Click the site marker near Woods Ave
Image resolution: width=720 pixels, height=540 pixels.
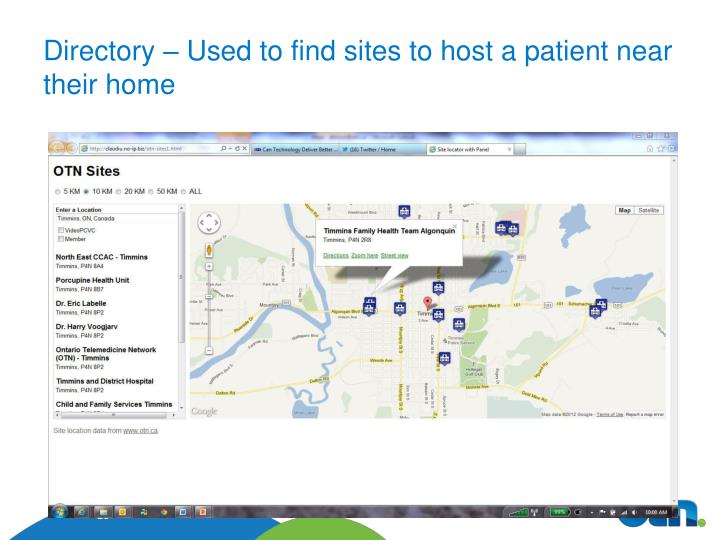click(x=444, y=358)
